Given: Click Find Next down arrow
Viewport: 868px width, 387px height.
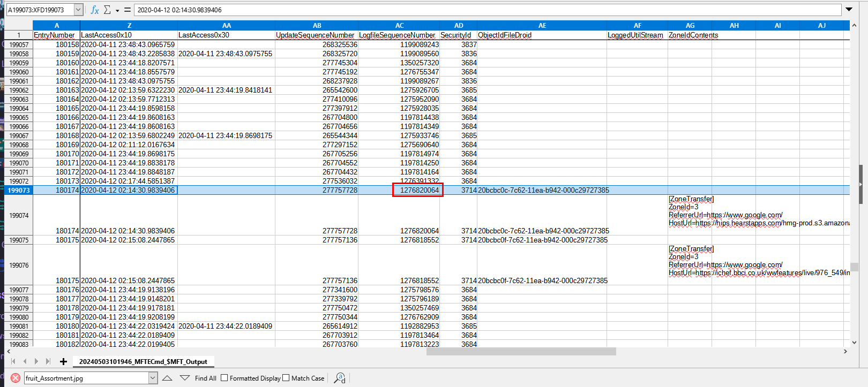Looking at the screenshot, I should [x=185, y=378].
